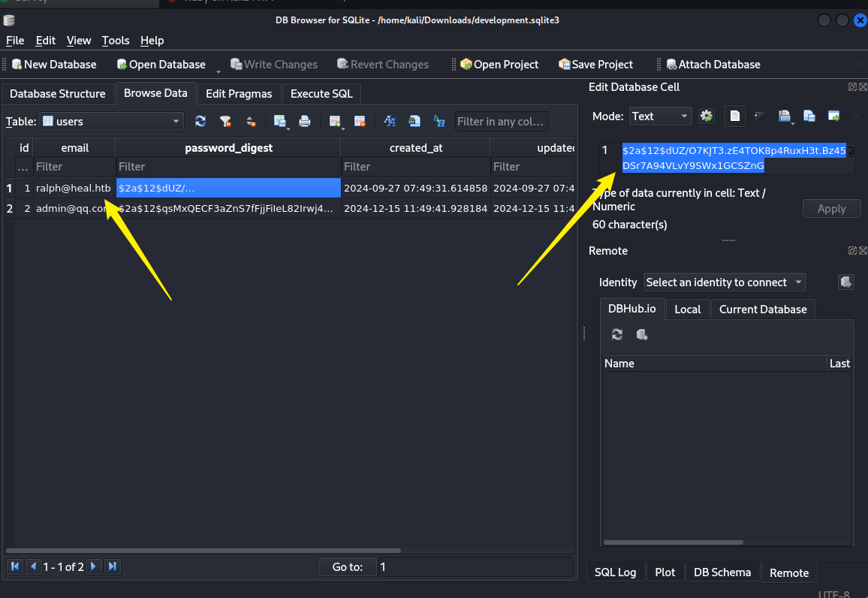Viewport: 868px width, 598px height.
Task: Click the Filter in any column field
Action: tap(502, 121)
